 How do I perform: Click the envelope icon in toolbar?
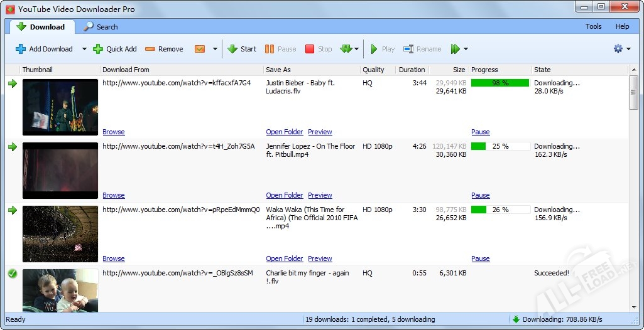click(x=200, y=49)
